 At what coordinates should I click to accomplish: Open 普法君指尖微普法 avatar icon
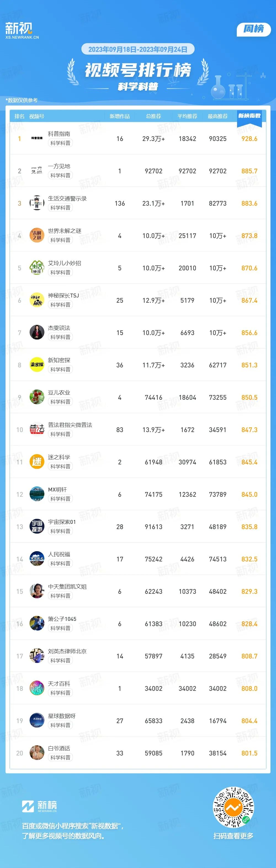pos(37,430)
